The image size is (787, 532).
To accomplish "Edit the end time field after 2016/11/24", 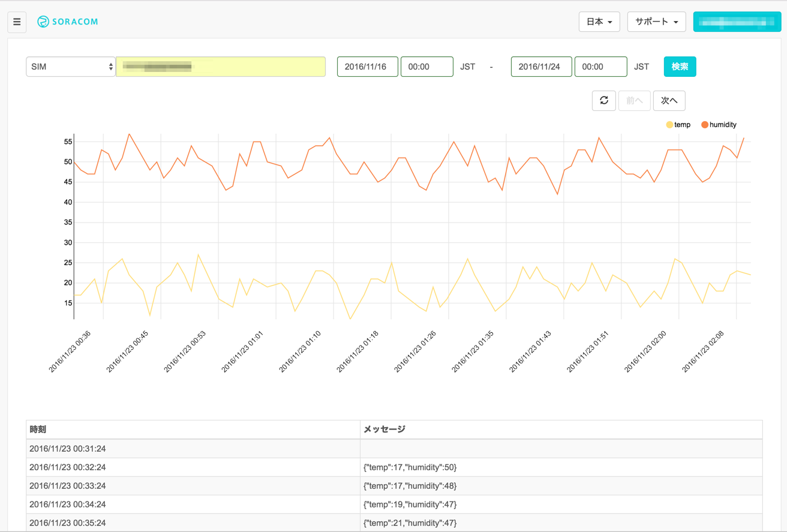I will (x=601, y=67).
